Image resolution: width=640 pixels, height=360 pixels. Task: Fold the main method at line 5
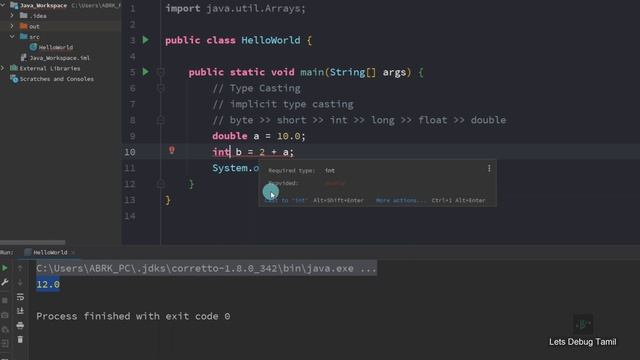(160, 72)
